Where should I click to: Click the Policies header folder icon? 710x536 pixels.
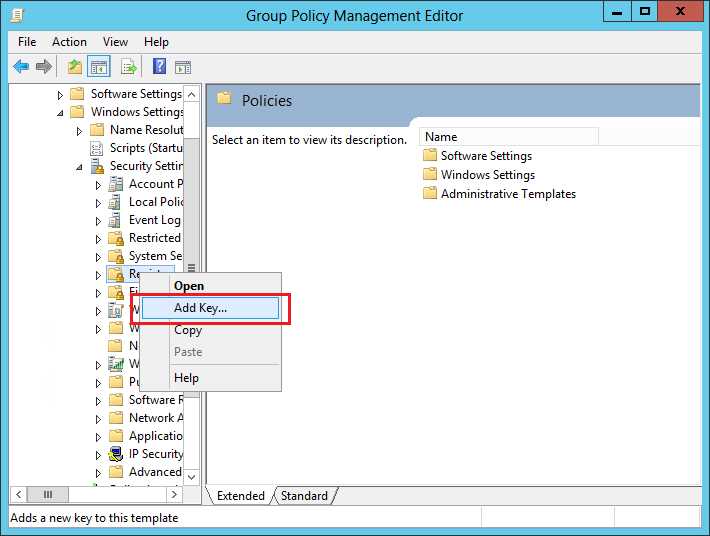pos(224,98)
